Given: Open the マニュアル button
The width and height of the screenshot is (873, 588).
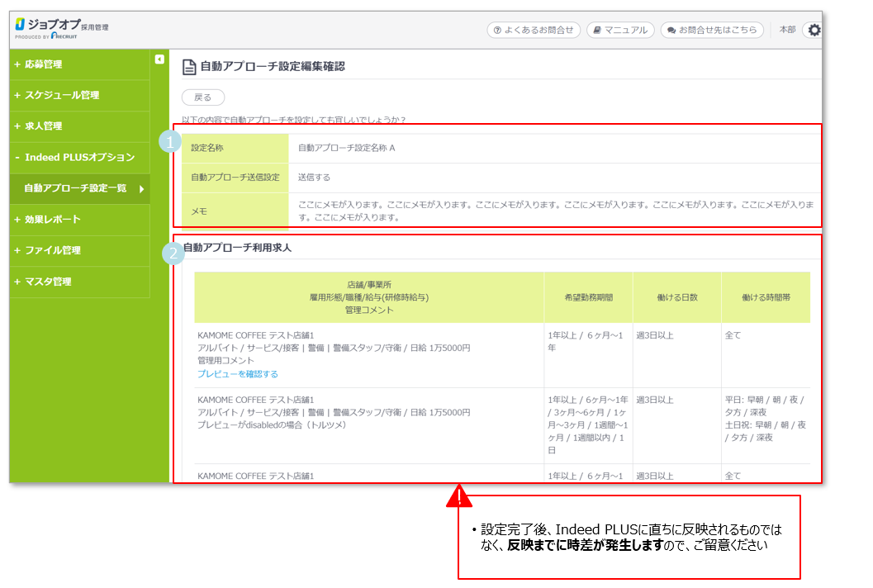Looking at the screenshot, I should [620, 31].
